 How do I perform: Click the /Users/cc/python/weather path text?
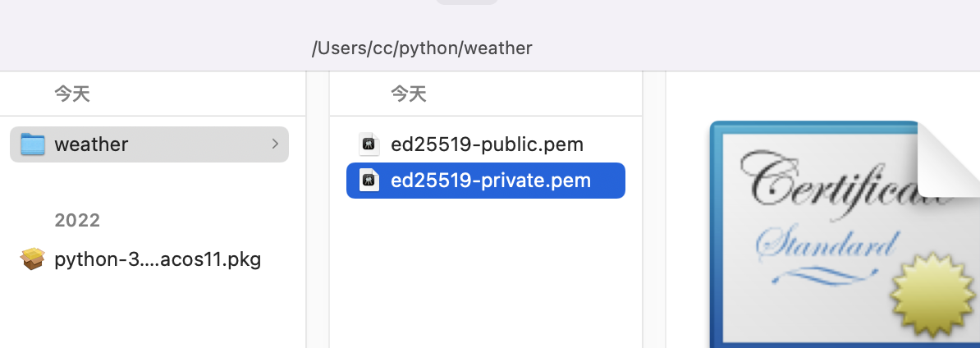point(422,48)
